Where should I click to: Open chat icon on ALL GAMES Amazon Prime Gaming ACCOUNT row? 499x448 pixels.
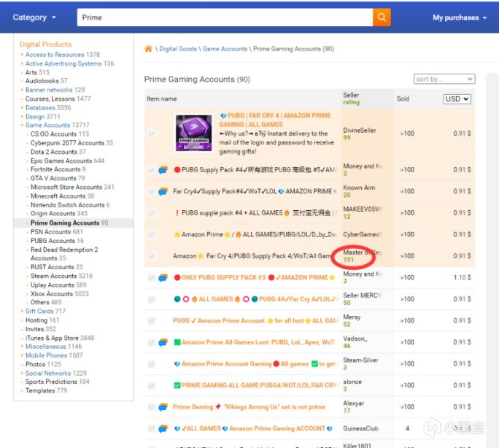tap(163, 428)
